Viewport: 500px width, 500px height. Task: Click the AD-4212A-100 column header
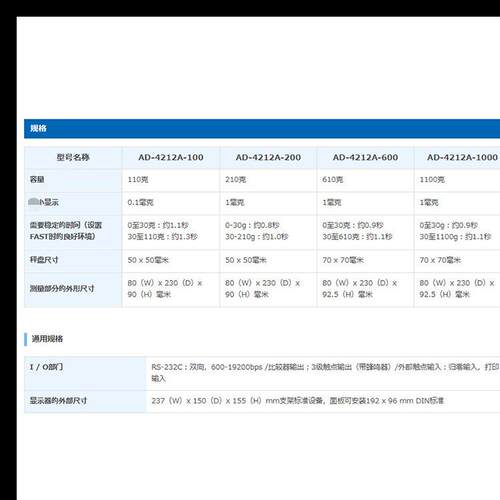point(171,157)
